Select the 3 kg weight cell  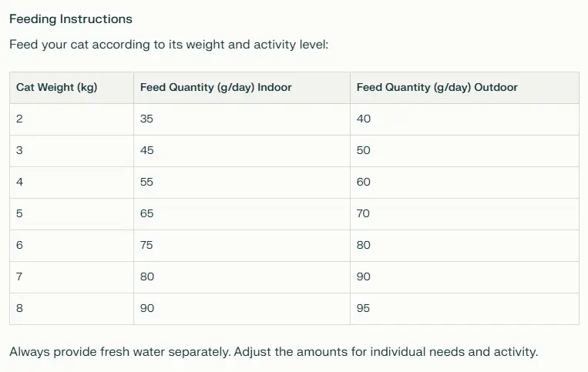(72, 151)
